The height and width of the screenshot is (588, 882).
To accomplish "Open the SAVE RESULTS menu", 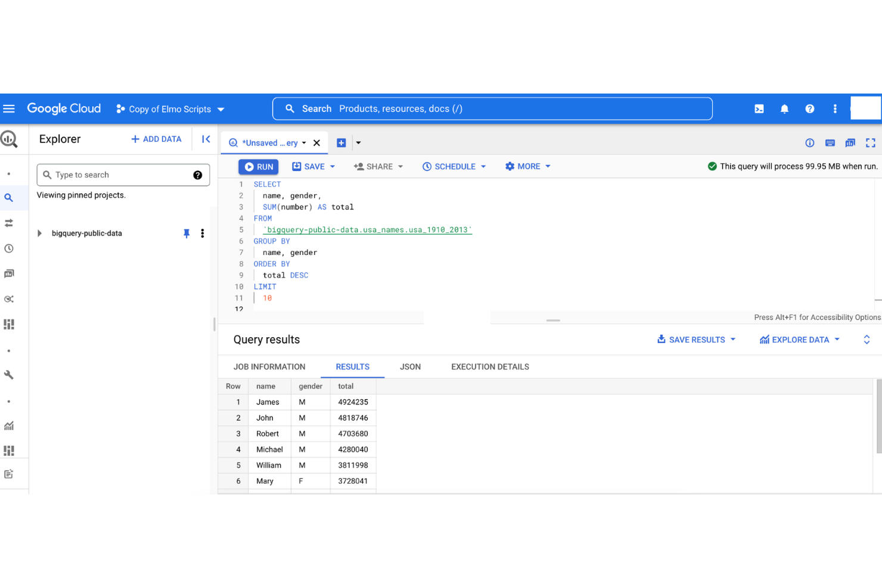I will (695, 339).
